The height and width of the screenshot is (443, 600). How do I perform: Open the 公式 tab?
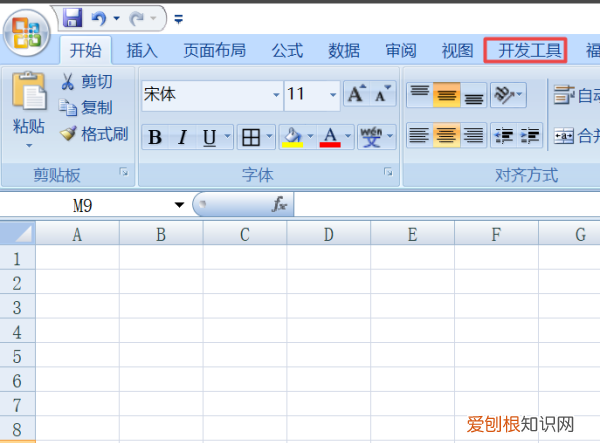coord(287,50)
